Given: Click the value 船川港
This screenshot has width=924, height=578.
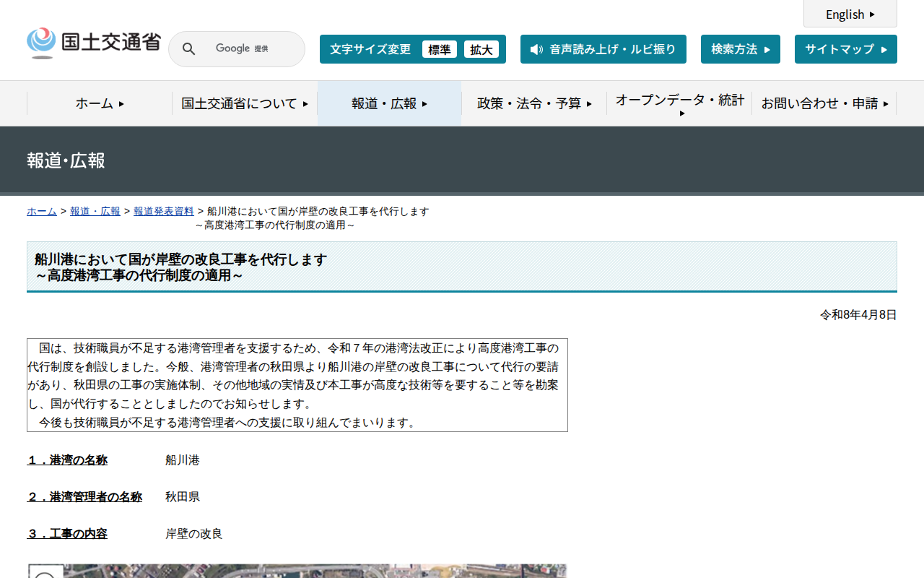Looking at the screenshot, I should (x=183, y=460).
